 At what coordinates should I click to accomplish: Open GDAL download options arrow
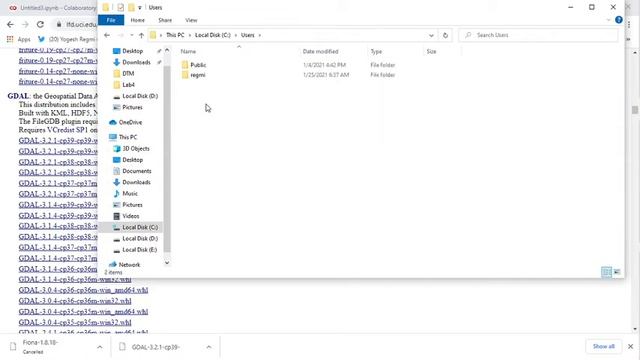pos(209,347)
